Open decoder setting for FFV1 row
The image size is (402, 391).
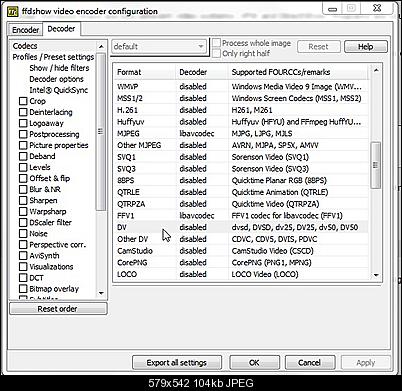tap(197, 216)
